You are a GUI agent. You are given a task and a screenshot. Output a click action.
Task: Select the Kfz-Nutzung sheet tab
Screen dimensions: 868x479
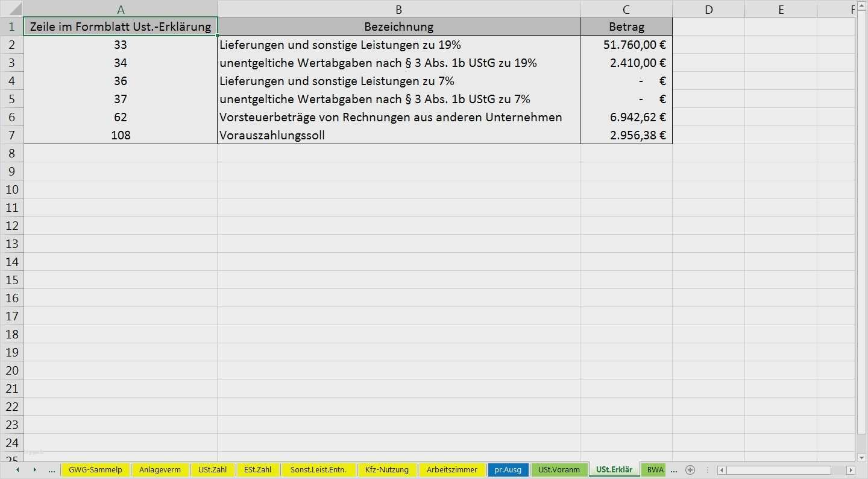tap(387, 469)
